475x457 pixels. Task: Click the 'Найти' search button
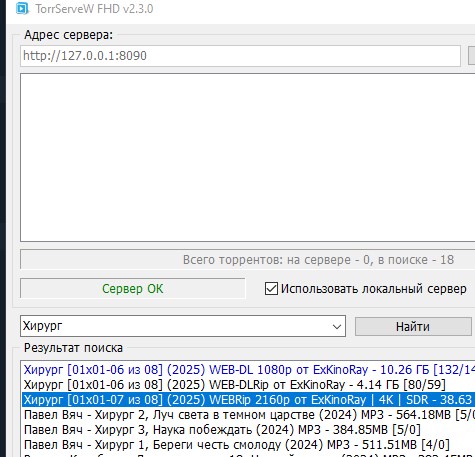point(413,326)
